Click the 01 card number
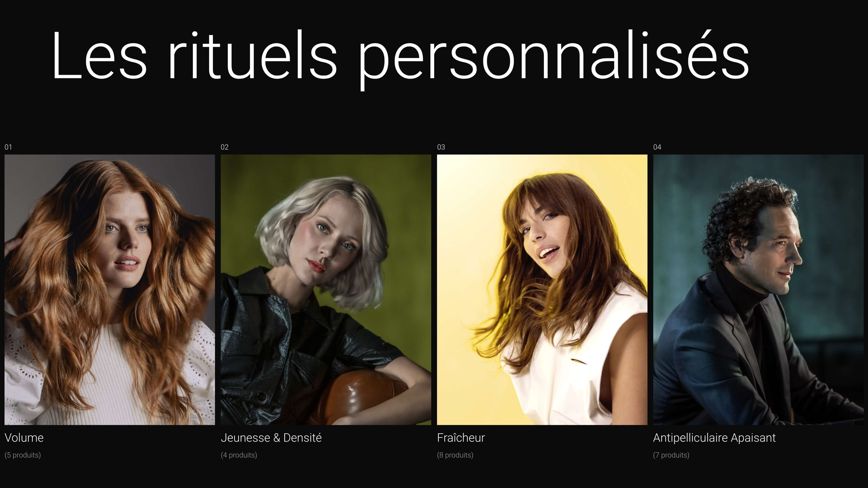Screen dimensions: 868x488 (x=8, y=147)
